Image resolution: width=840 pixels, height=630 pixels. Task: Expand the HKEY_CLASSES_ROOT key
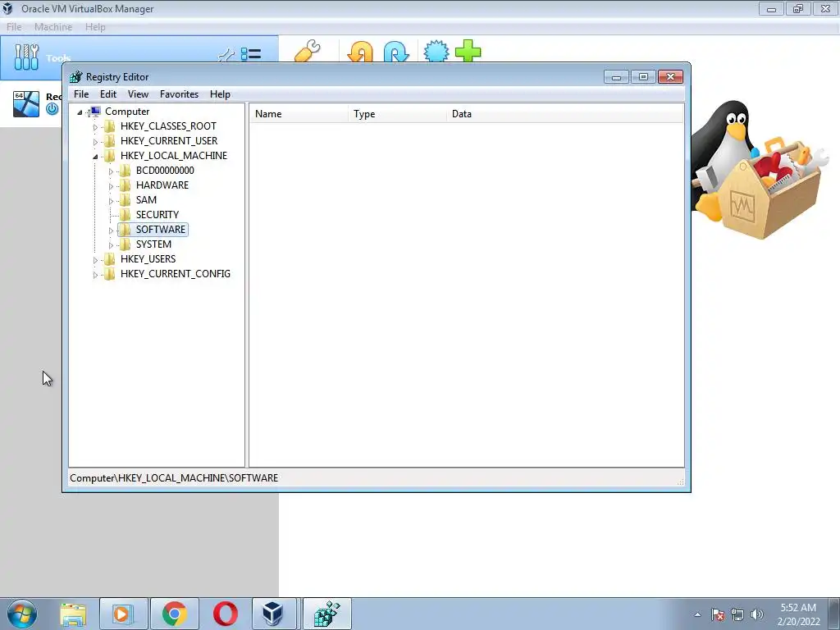coord(95,127)
